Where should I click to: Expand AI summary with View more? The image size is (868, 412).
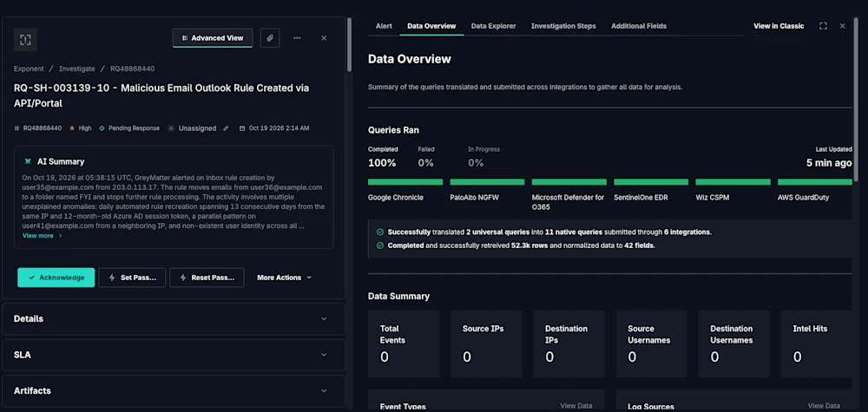coord(42,236)
